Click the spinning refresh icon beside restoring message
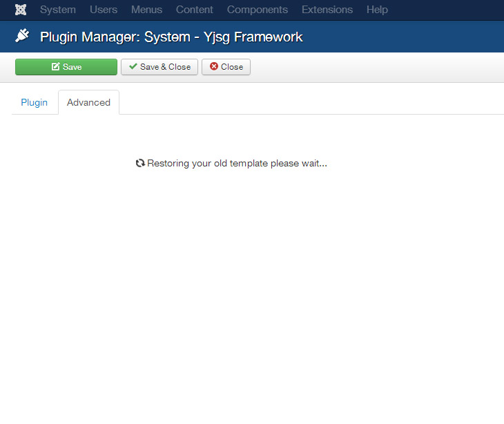Image resolution: width=504 pixels, height=424 pixels. pos(140,163)
